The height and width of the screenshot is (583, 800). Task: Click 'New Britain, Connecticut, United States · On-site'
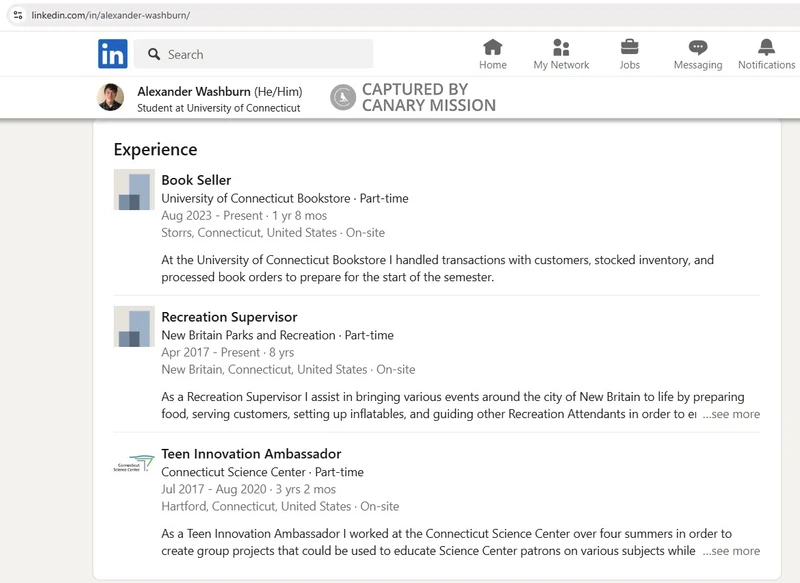[x=288, y=369]
